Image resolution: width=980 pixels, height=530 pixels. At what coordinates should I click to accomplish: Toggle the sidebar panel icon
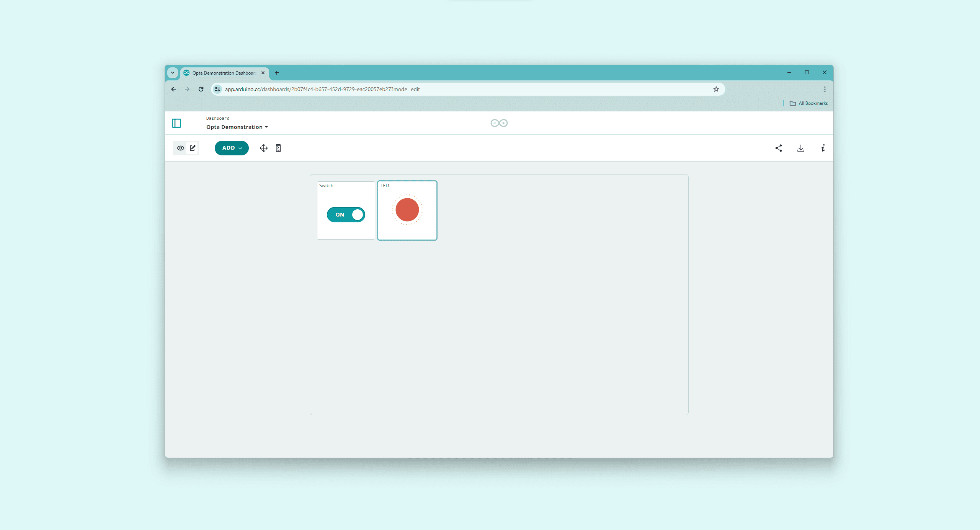tap(176, 123)
